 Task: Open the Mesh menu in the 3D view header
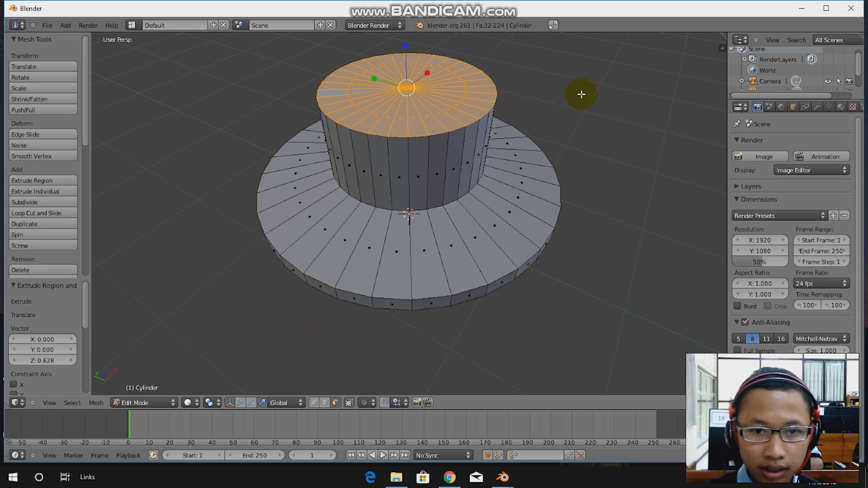tap(96, 402)
